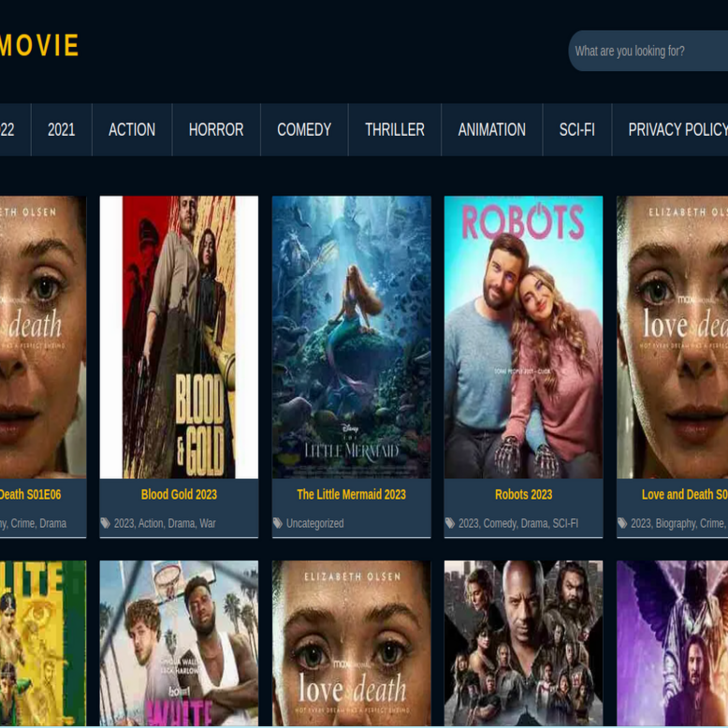728x728 pixels.
Task: Open The Little Mermaid poster thumbnail
Action: [x=352, y=337]
